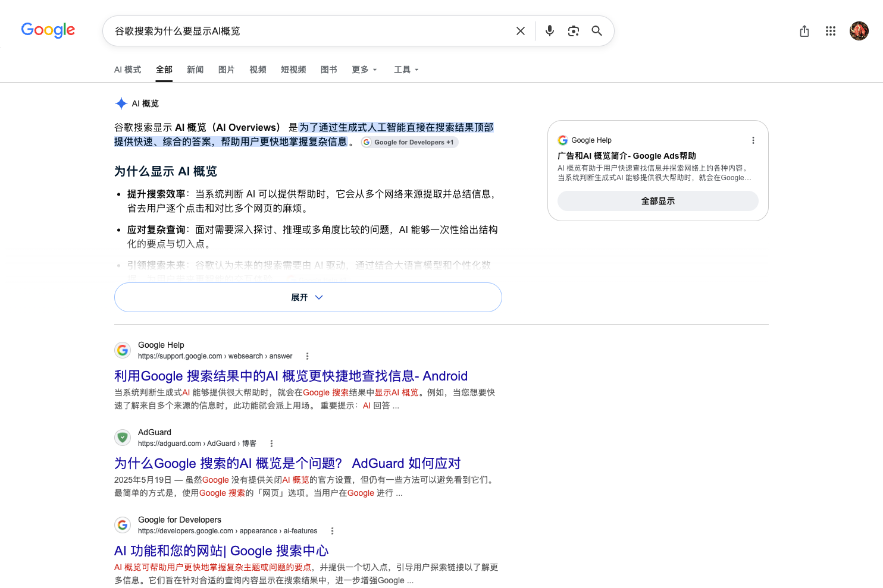Click the adguard.com breadcrumb URL
The height and width of the screenshot is (588, 883).
[x=197, y=444]
